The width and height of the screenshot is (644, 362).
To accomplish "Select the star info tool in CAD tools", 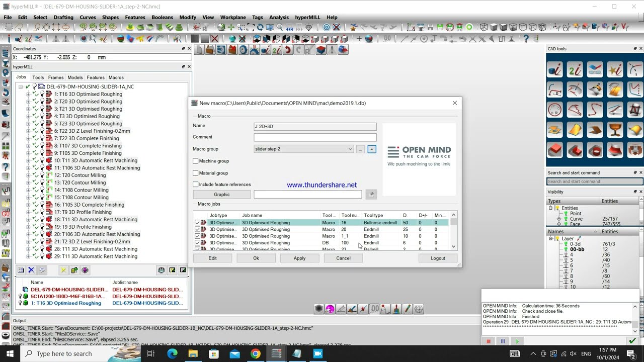I will click(615, 69).
